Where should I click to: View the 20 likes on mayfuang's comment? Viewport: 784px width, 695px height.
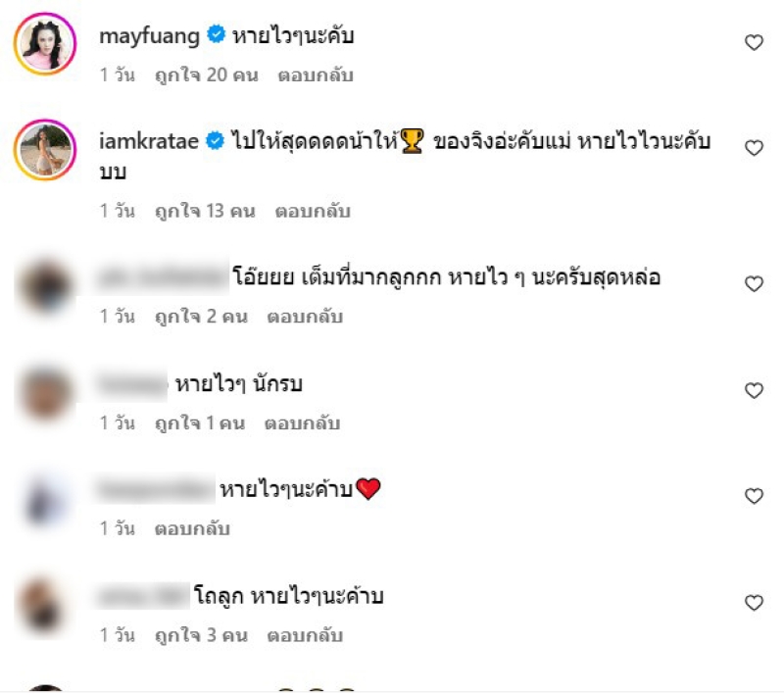[x=207, y=75]
